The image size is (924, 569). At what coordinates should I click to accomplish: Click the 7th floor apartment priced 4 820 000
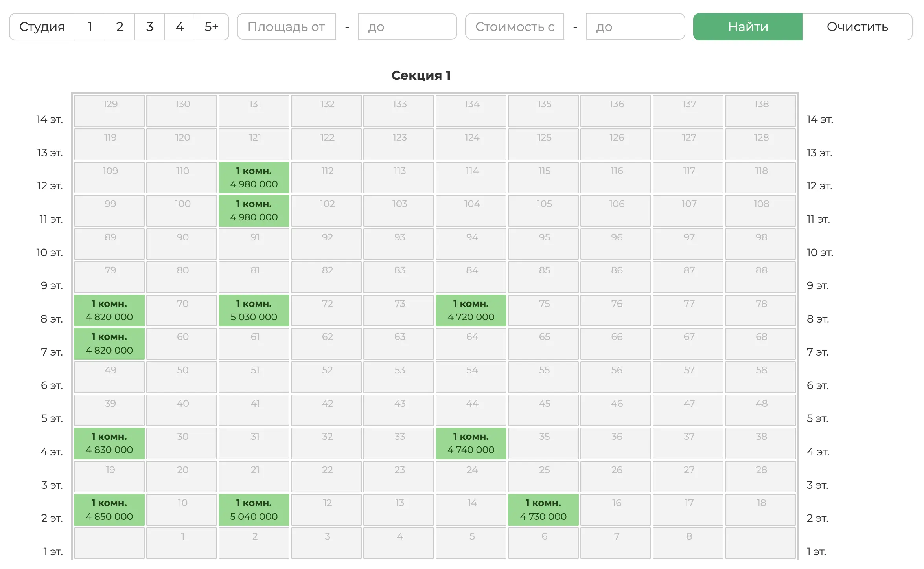coord(109,343)
